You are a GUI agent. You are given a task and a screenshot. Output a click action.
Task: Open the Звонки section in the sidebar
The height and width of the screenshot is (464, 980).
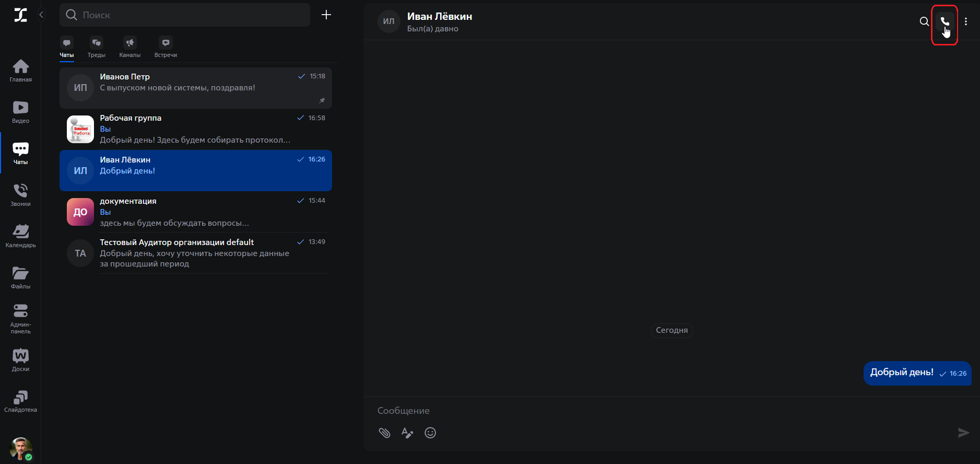click(x=20, y=195)
